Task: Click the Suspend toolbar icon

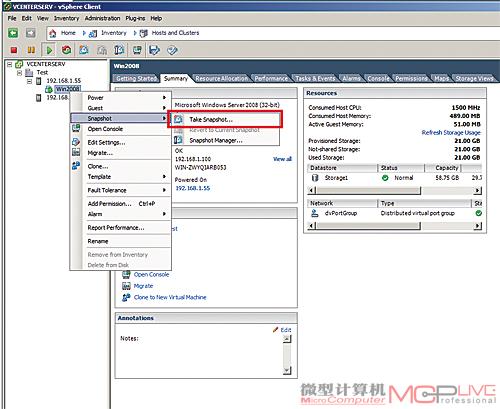Action: point(31,50)
